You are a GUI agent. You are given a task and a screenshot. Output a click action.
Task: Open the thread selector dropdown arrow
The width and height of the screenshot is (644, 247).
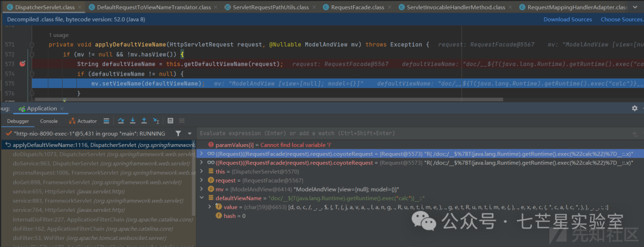click(190, 133)
